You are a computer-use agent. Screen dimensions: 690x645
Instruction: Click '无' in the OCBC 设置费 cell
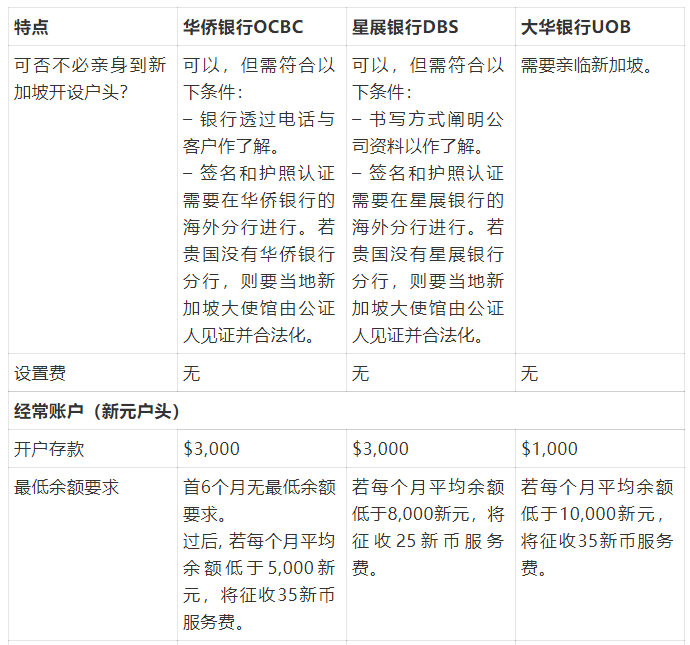[191, 374]
